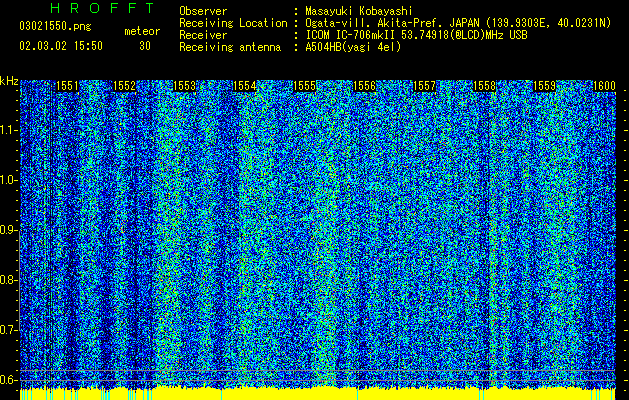This screenshot has height=400, width=629.
Task: Click the meteor label
Action: tap(142, 31)
